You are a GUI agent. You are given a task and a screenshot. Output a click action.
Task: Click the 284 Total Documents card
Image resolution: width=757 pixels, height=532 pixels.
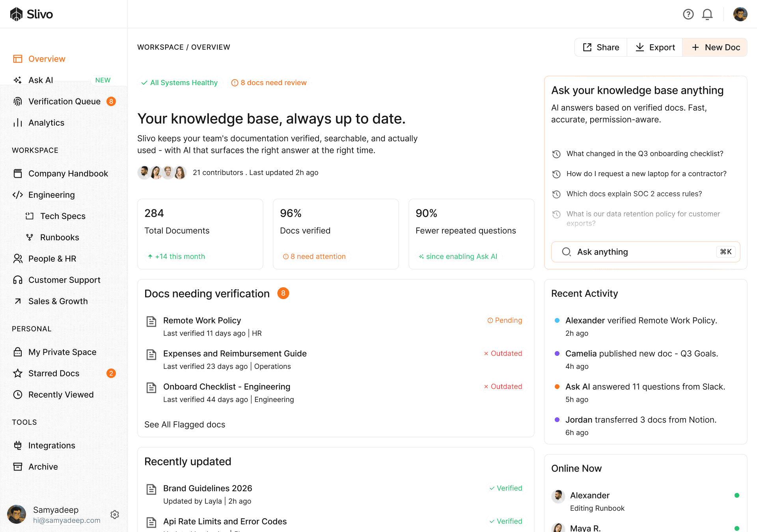[x=200, y=234]
